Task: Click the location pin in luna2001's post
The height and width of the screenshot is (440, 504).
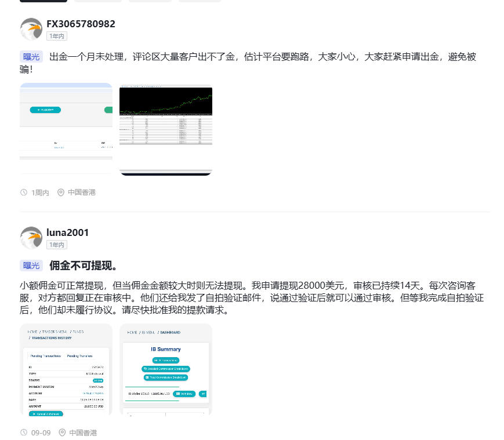Action: pos(61,432)
